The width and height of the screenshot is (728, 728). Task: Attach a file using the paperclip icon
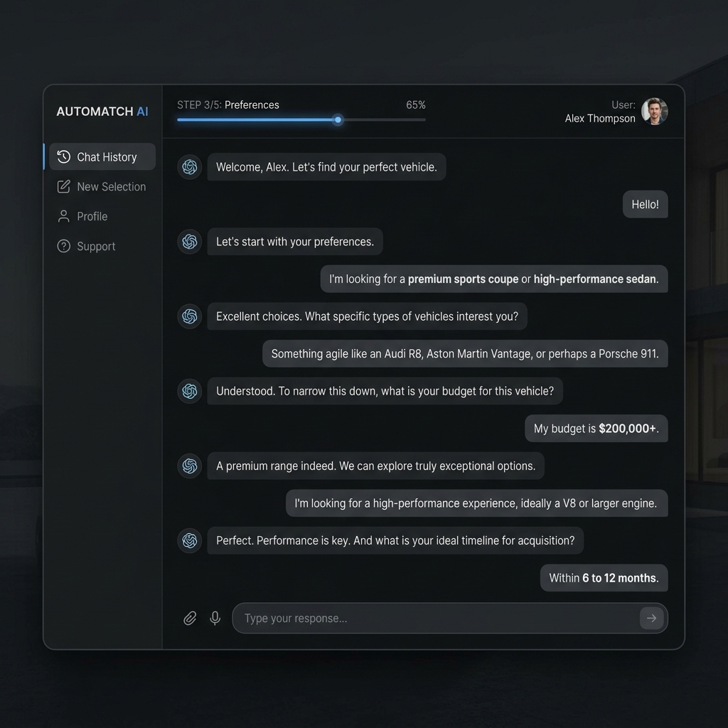pyautogui.click(x=190, y=618)
